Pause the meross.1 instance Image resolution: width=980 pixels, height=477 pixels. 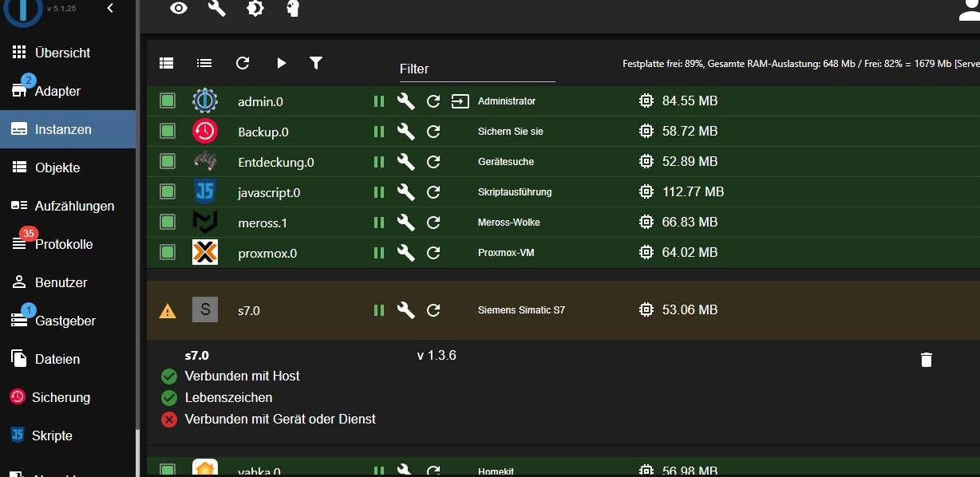379,223
